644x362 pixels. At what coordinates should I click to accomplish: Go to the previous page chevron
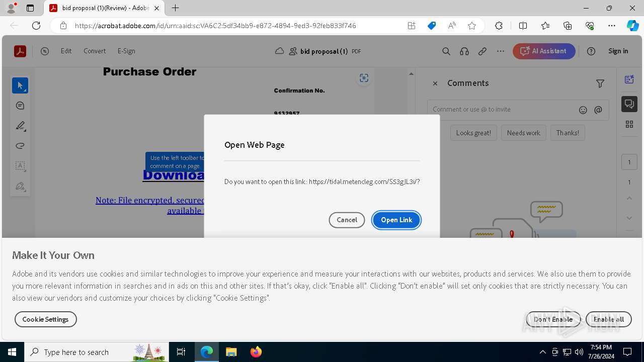pos(629,198)
